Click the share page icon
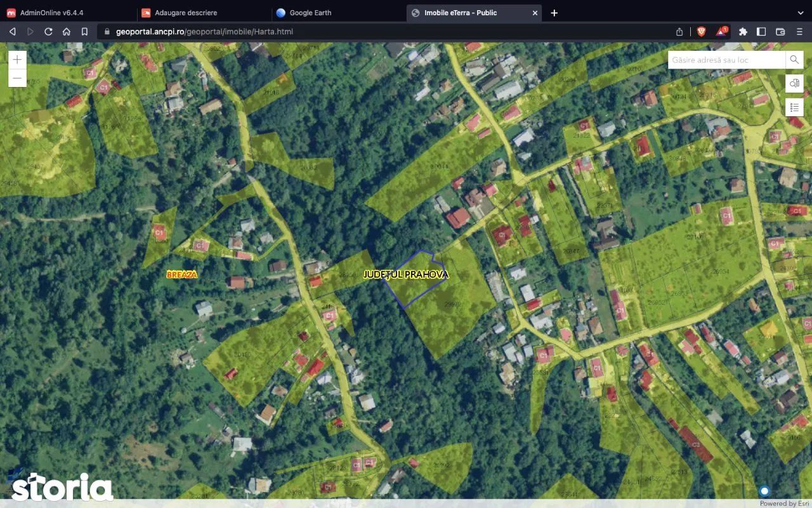Viewport: 812px width, 508px height. (x=679, y=31)
